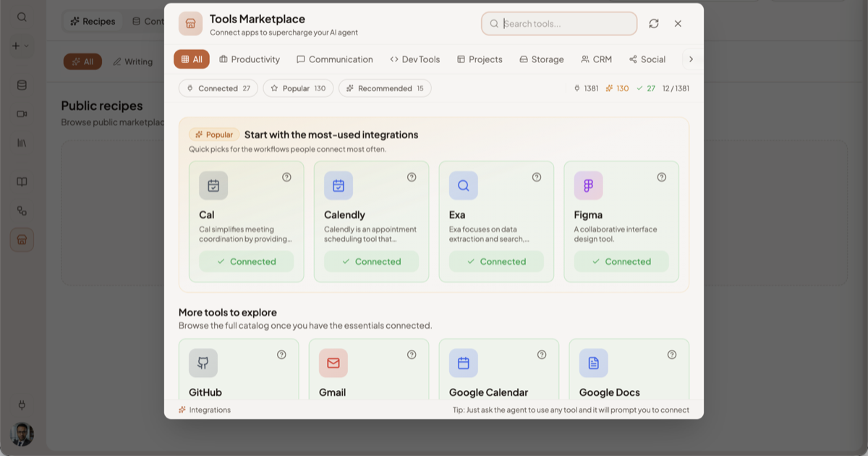Screen dimensions: 868x456
Task: Click Connected button on Exa card
Action: point(497,261)
